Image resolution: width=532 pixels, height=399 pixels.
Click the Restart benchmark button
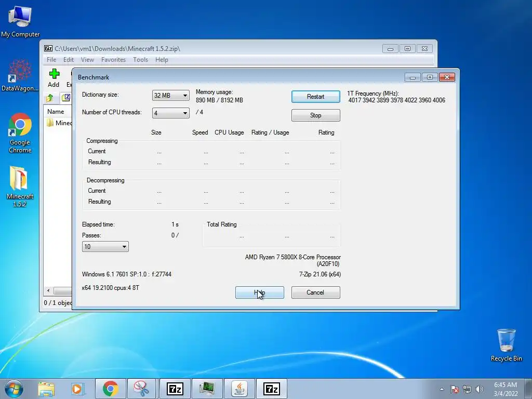pos(315,97)
